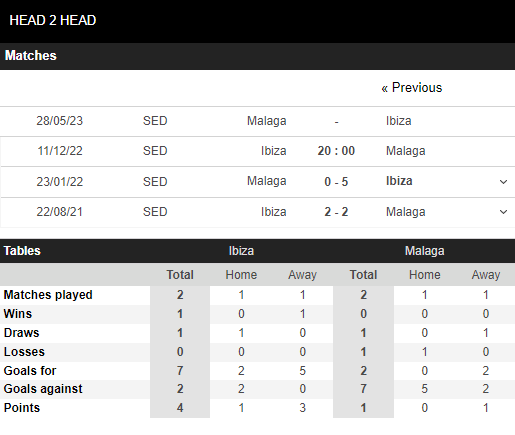
Task: Click SED competition on 28/05/23 row
Action: tap(155, 121)
